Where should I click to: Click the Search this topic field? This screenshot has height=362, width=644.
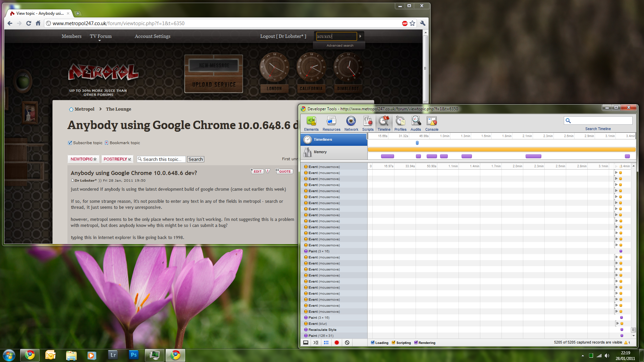pyautogui.click(x=161, y=159)
